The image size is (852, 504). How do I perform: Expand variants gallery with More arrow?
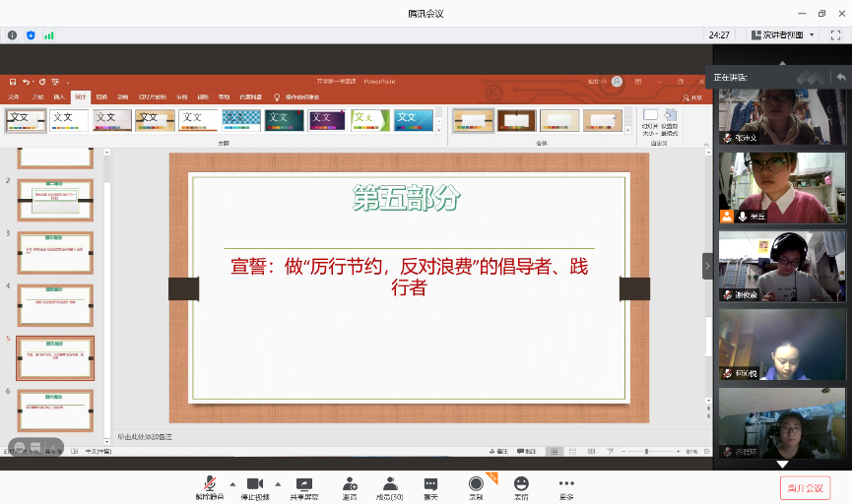(x=628, y=130)
